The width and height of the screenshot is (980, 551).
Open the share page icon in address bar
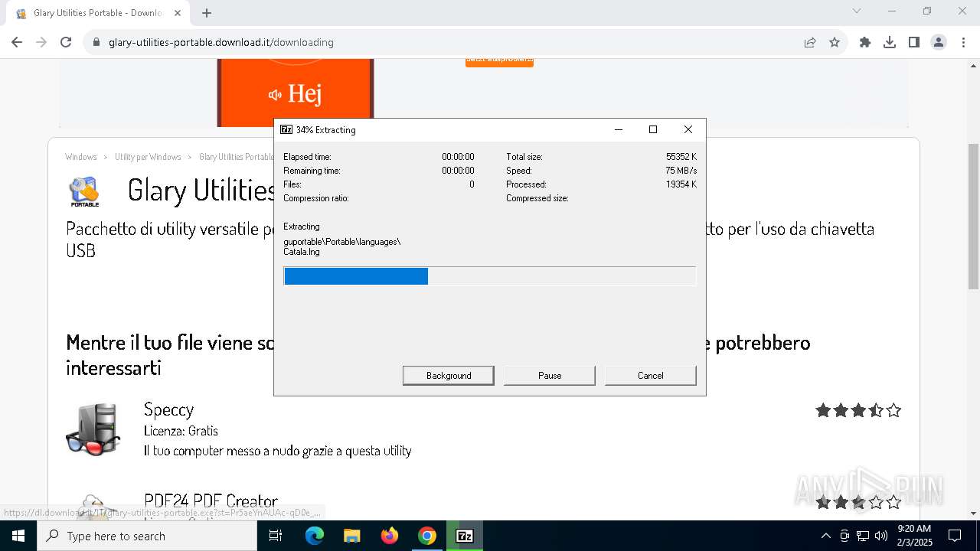(x=810, y=42)
